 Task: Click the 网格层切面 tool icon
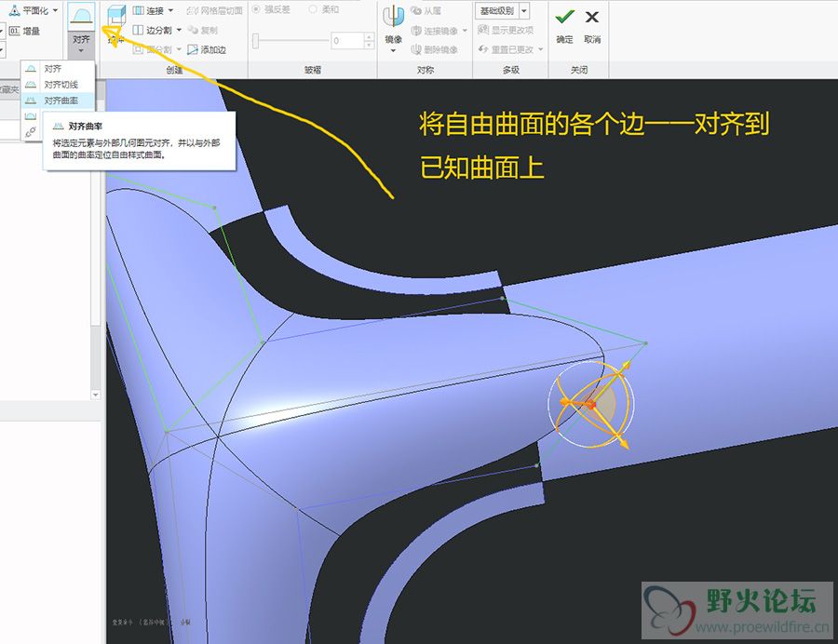(193, 10)
